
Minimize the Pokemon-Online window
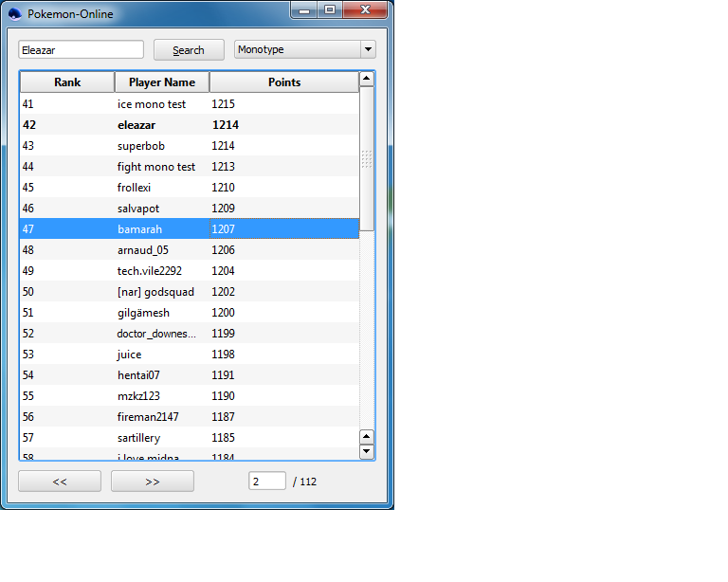click(x=304, y=10)
